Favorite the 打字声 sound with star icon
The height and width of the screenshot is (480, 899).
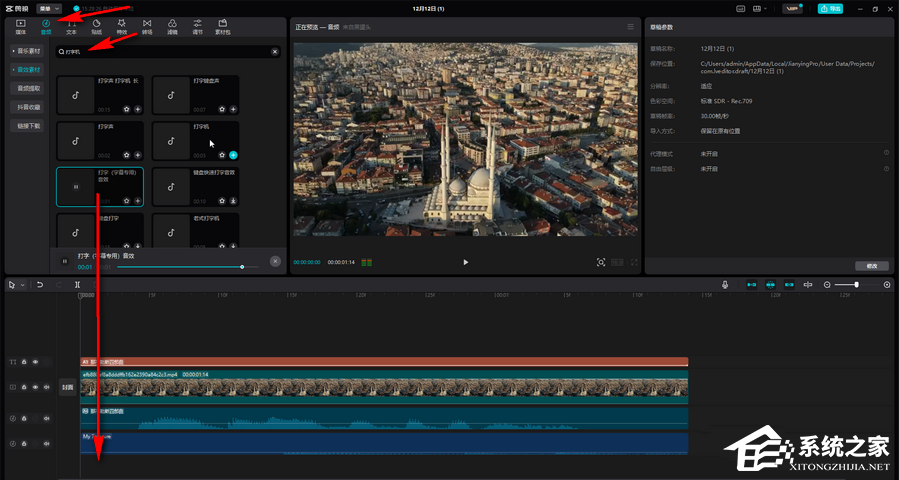pos(126,155)
